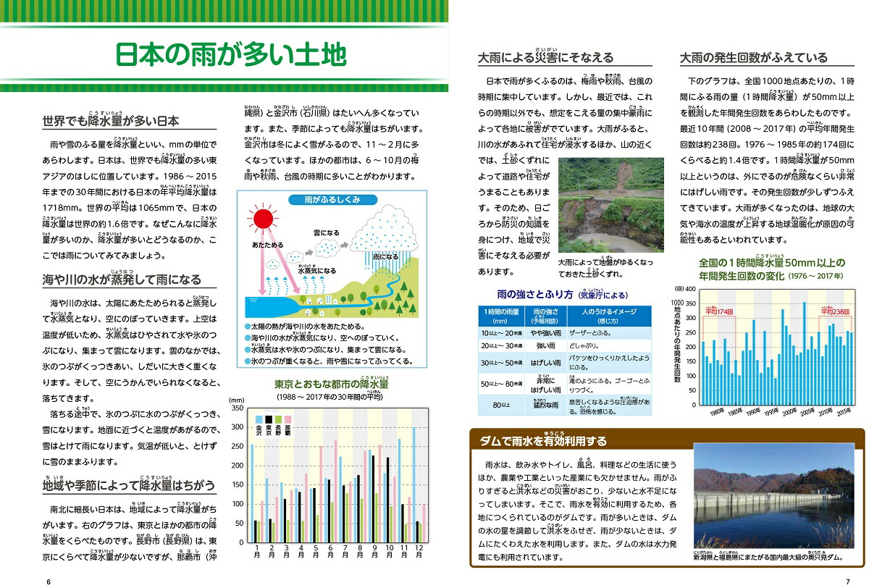This screenshot has width=869, height=588.
Task: Click the 平均238回 label in the chart
Action: pos(836,311)
